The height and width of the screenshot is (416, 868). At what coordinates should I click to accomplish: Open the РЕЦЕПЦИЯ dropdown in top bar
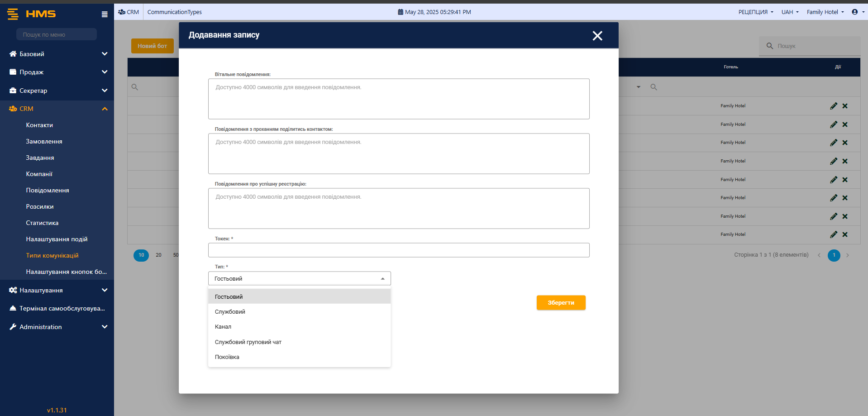pyautogui.click(x=756, y=12)
